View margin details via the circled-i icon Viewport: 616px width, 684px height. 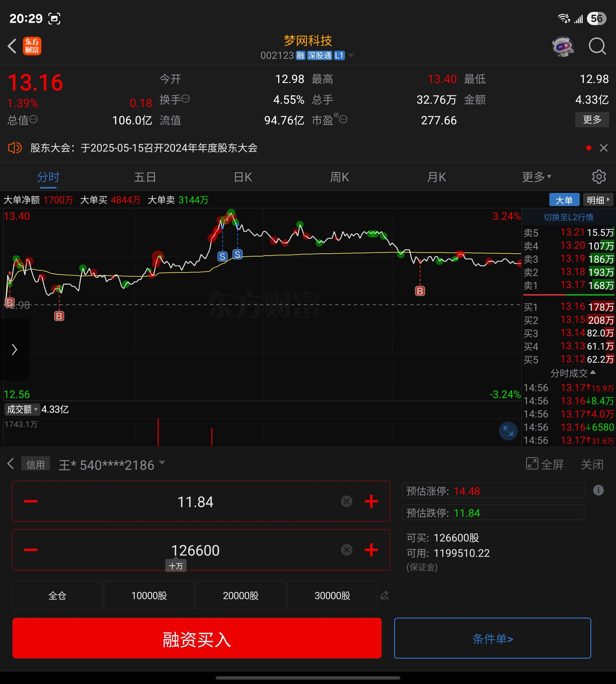[598, 490]
